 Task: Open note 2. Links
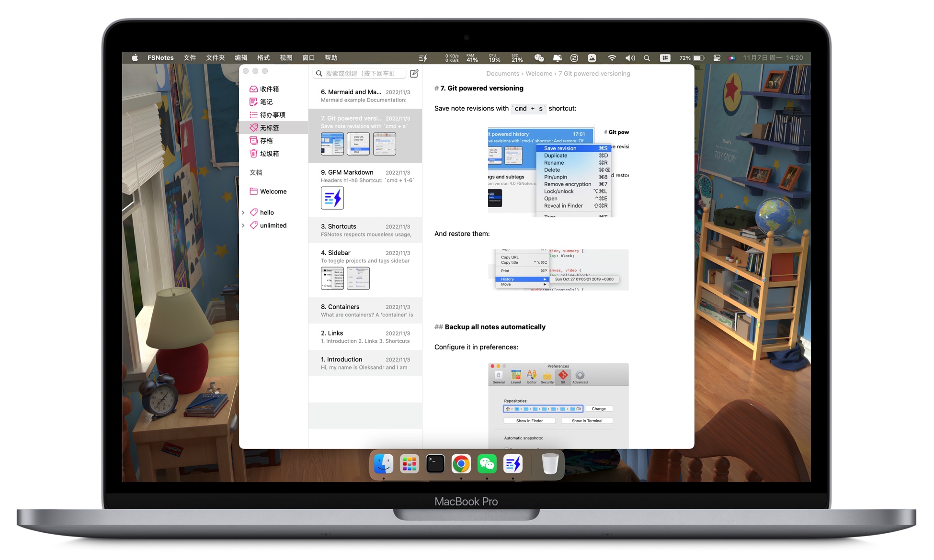(365, 337)
